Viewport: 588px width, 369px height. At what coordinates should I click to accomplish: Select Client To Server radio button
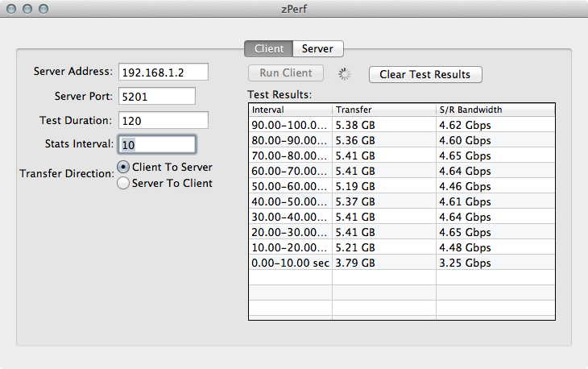tap(123, 167)
